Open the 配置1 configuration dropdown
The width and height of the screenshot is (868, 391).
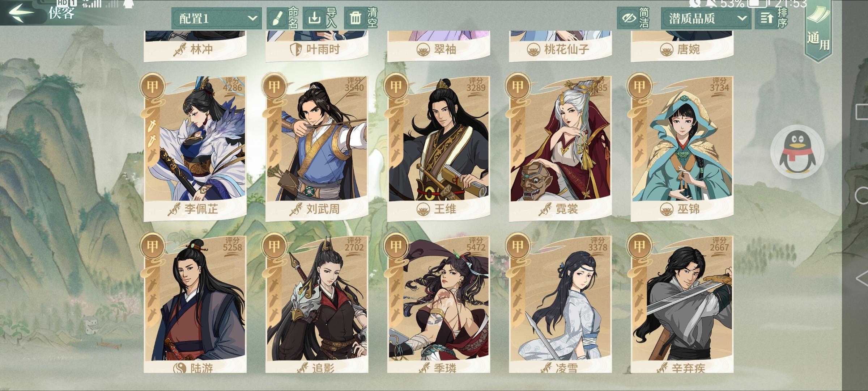[x=216, y=18]
